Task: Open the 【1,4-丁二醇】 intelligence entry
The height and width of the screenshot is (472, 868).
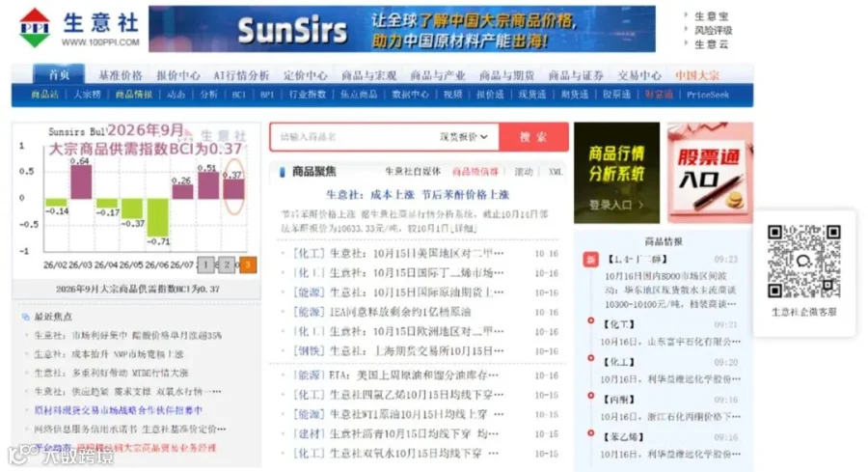Action: coord(636,260)
